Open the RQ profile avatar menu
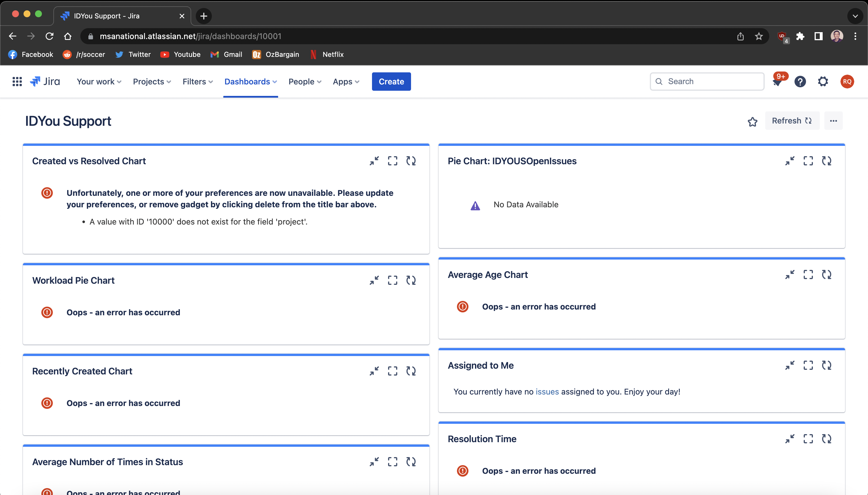 pyautogui.click(x=847, y=82)
